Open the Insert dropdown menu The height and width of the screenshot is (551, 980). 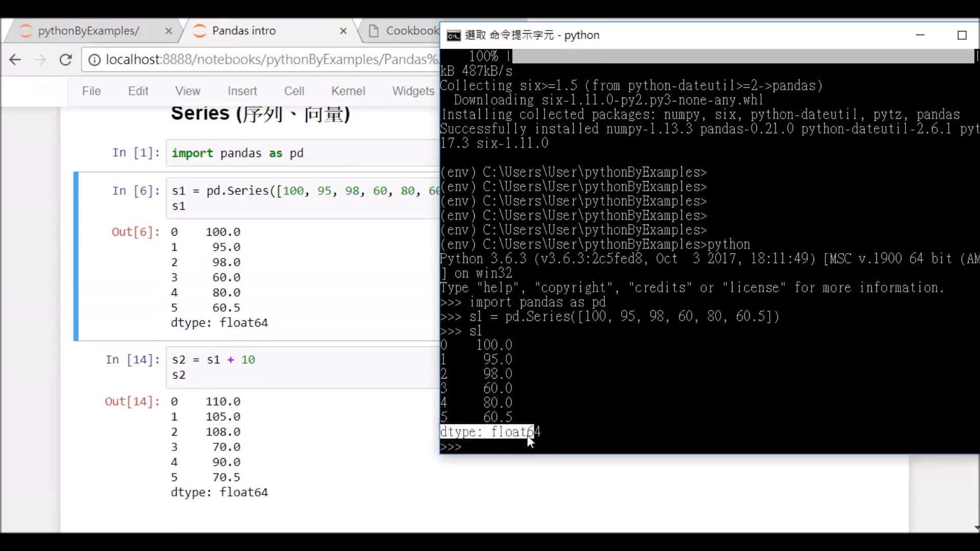pos(242,91)
